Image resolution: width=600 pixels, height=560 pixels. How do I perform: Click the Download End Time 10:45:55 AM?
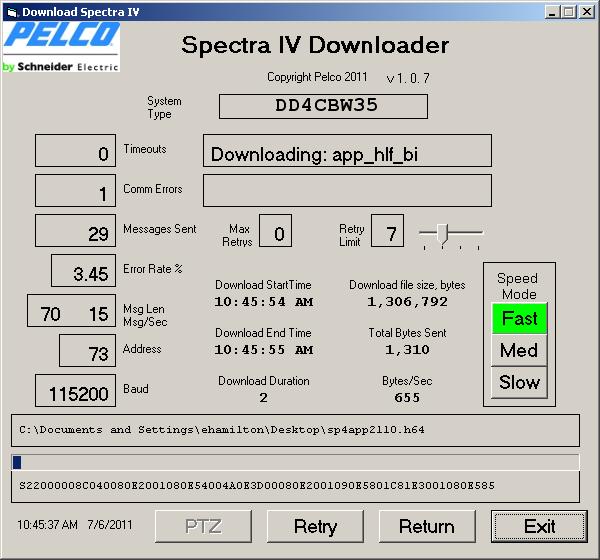[264, 350]
